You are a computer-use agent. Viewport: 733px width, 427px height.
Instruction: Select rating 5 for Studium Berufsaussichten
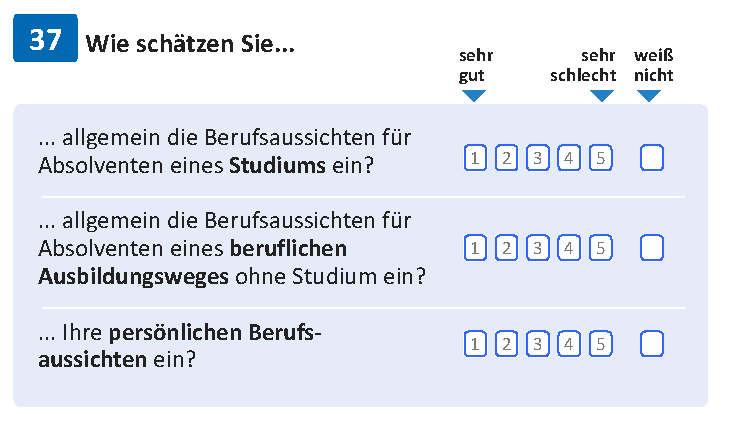(601, 158)
